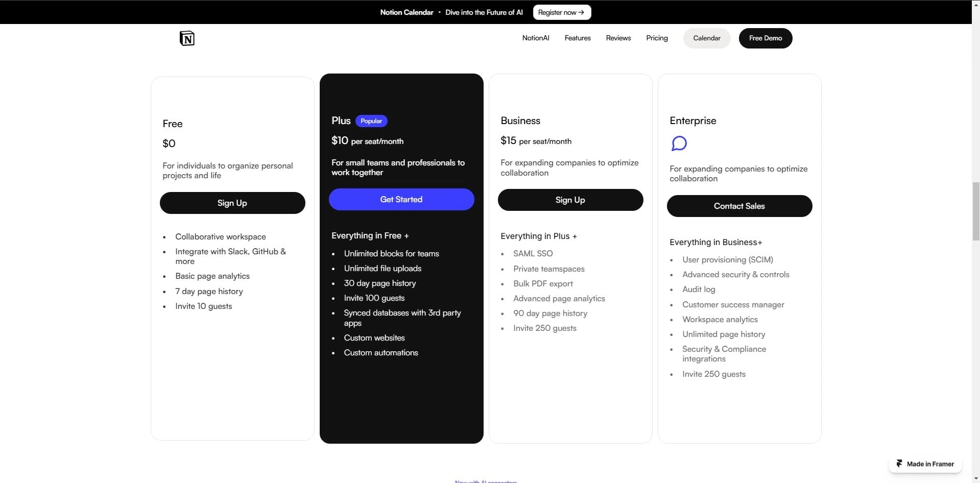Click 'Collaborative workspace' feature
Viewport: 980px width, 483px height.
point(221,236)
